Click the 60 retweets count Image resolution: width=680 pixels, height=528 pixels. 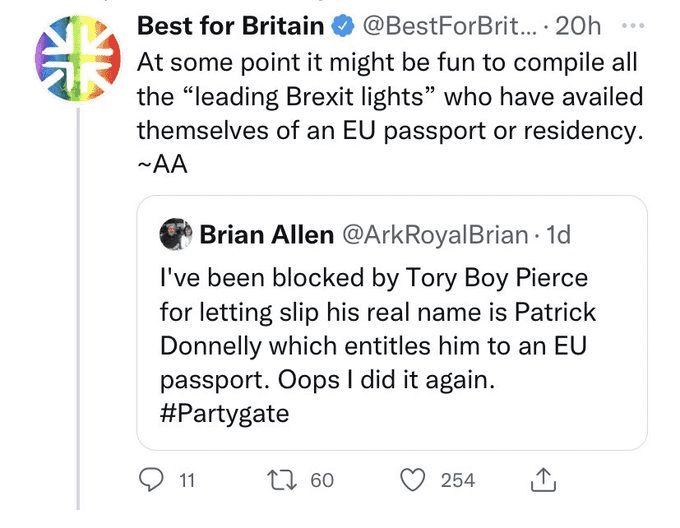click(x=322, y=481)
